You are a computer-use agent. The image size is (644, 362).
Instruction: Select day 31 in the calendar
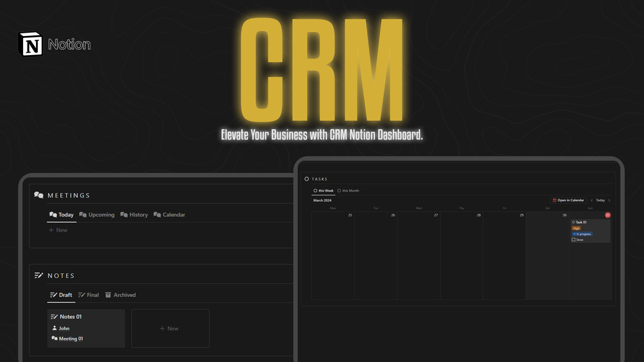(607, 215)
